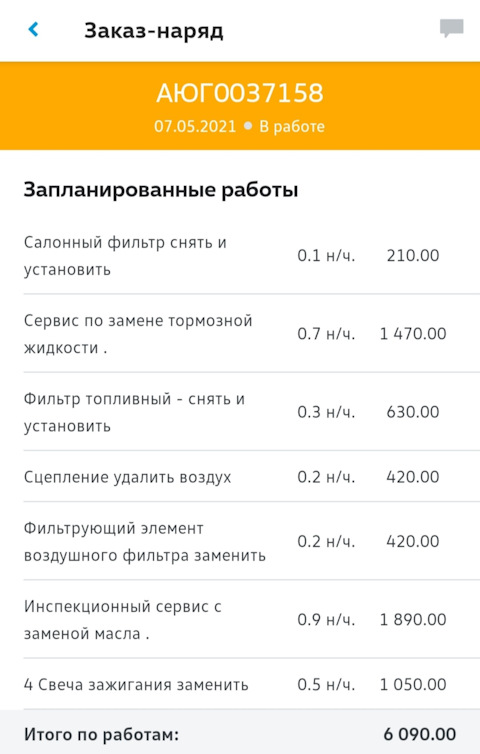
Task: Tap the 1 890.00 price value
Action: [x=413, y=619]
